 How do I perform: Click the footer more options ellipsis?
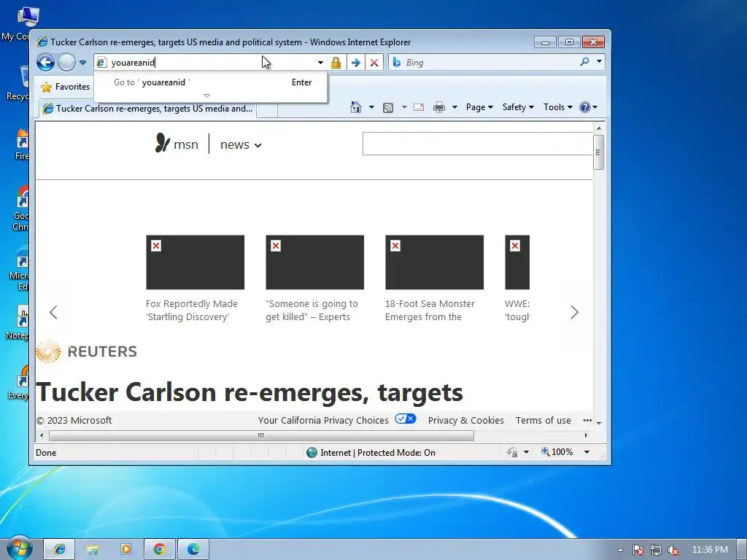point(587,421)
